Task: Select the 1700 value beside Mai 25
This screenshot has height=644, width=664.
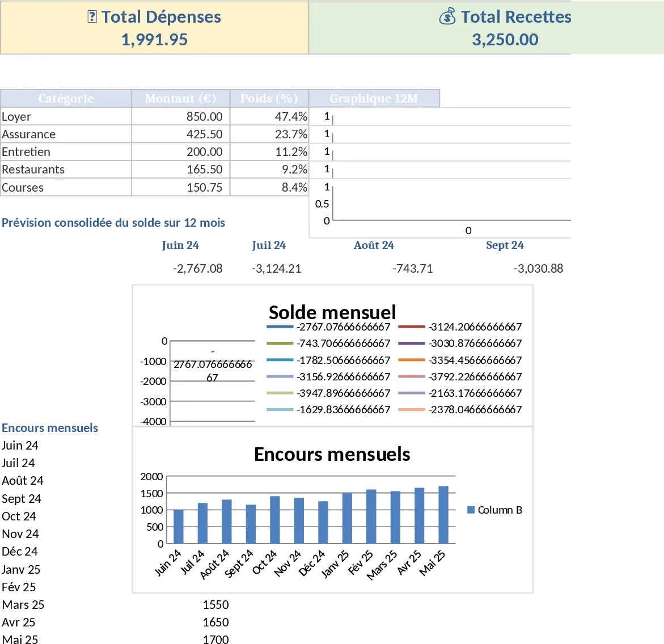Action: click(215, 639)
